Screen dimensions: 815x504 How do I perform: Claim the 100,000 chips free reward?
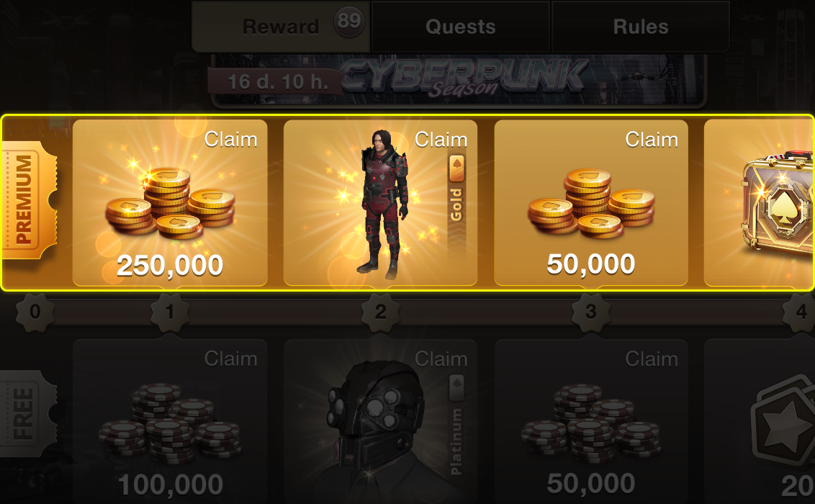[170, 421]
